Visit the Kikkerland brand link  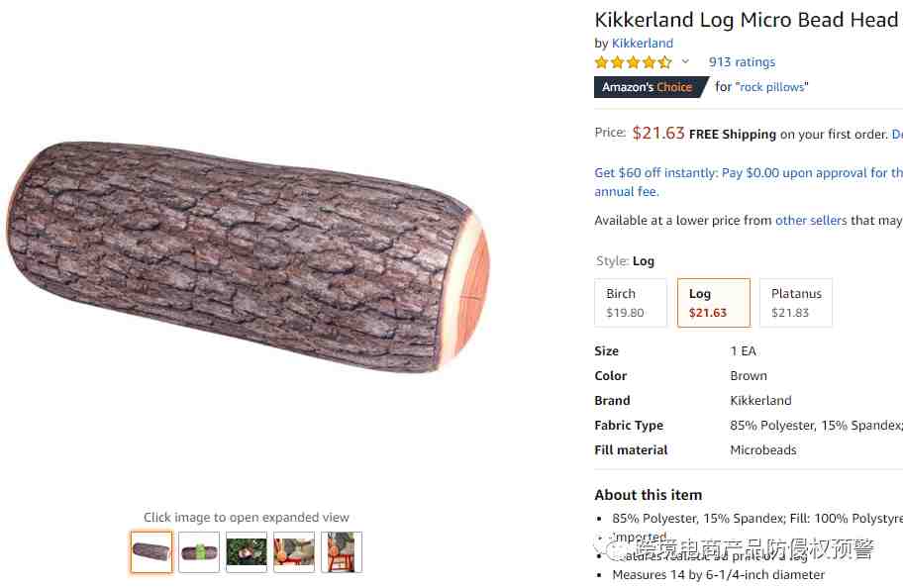coord(642,44)
